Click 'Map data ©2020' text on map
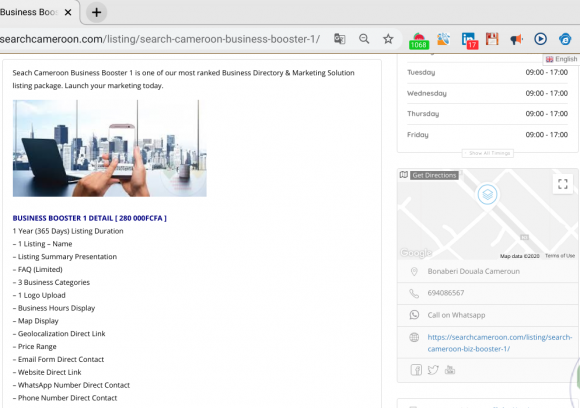Viewport: 580px width, 408px height. click(x=519, y=256)
